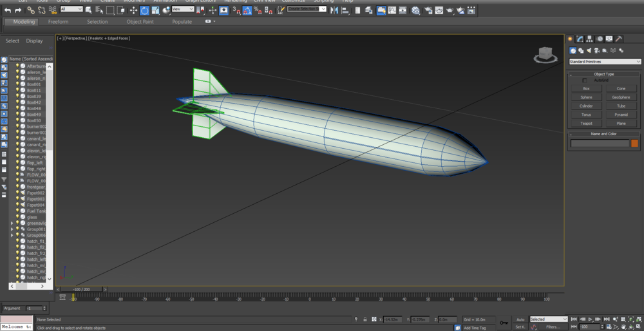Open the Hierarchy command panel tab

[x=589, y=39]
